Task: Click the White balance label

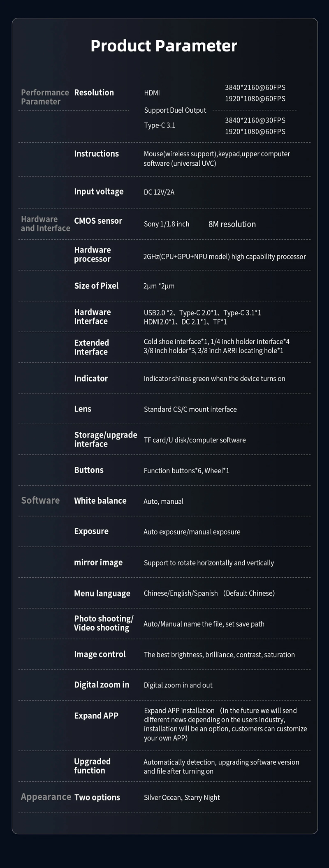Action: click(100, 501)
